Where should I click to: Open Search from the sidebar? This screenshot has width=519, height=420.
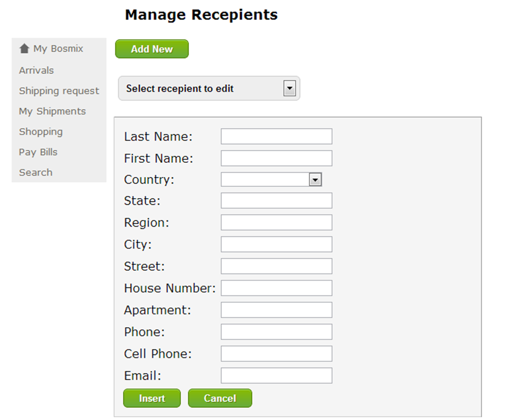tap(35, 173)
